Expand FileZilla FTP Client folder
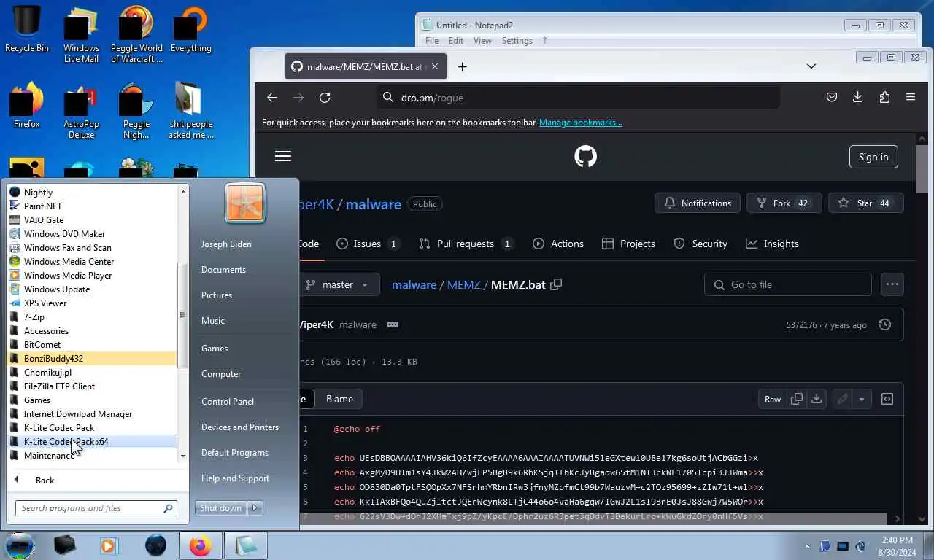The image size is (934, 560). pyautogui.click(x=92, y=386)
